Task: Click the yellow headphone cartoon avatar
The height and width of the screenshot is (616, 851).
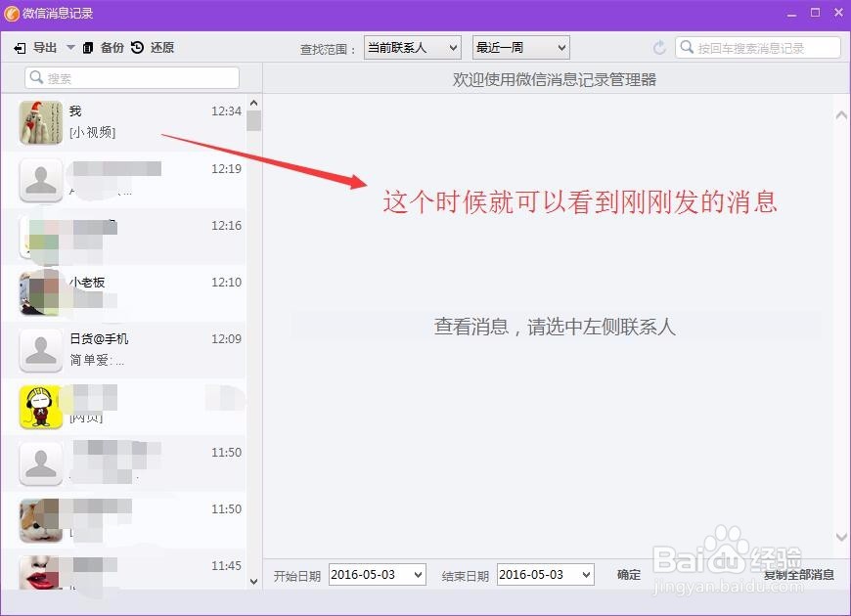Action: coord(41,407)
